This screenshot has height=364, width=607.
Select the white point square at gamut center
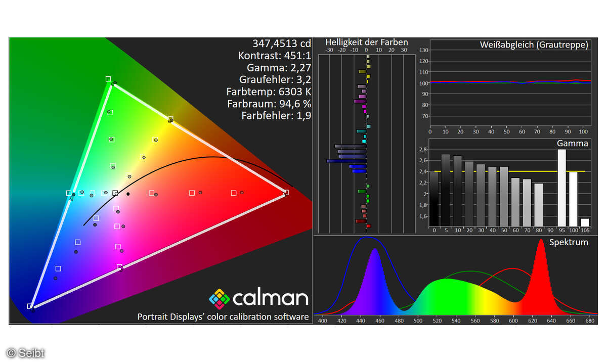[115, 193]
